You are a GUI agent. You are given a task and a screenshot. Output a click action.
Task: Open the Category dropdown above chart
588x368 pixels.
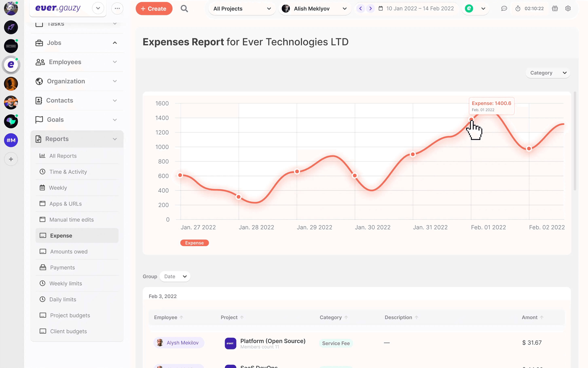tap(548, 73)
